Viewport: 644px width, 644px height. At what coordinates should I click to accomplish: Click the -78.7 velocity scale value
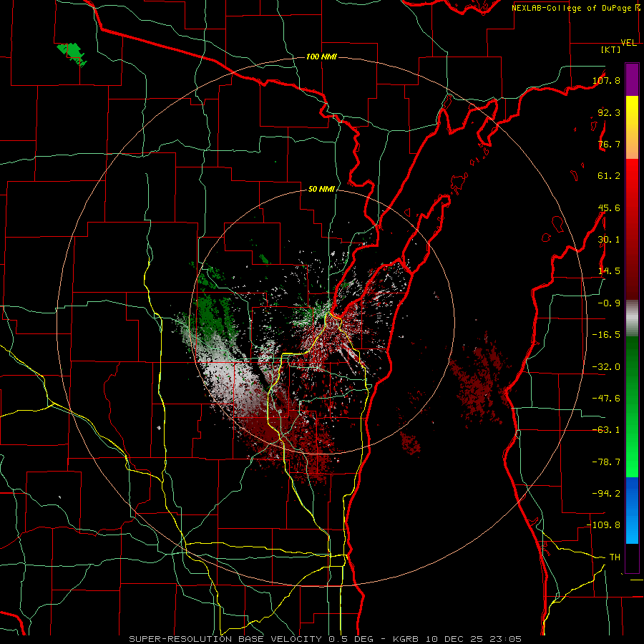click(606, 462)
